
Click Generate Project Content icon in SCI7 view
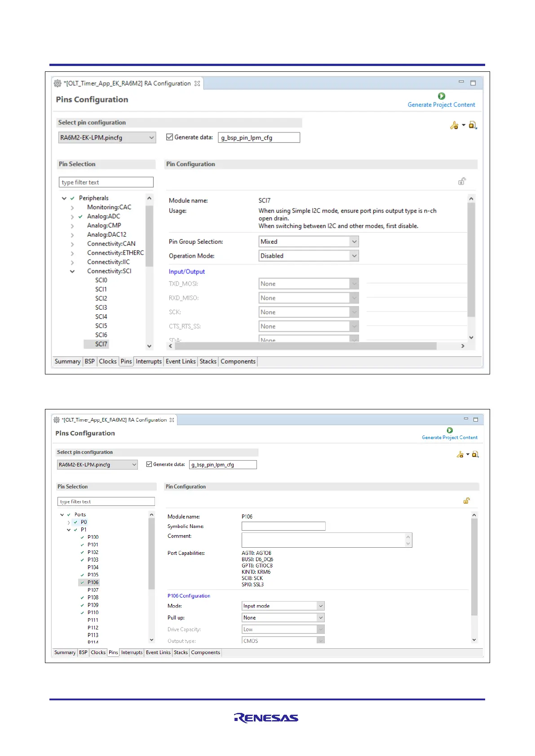[x=441, y=96]
